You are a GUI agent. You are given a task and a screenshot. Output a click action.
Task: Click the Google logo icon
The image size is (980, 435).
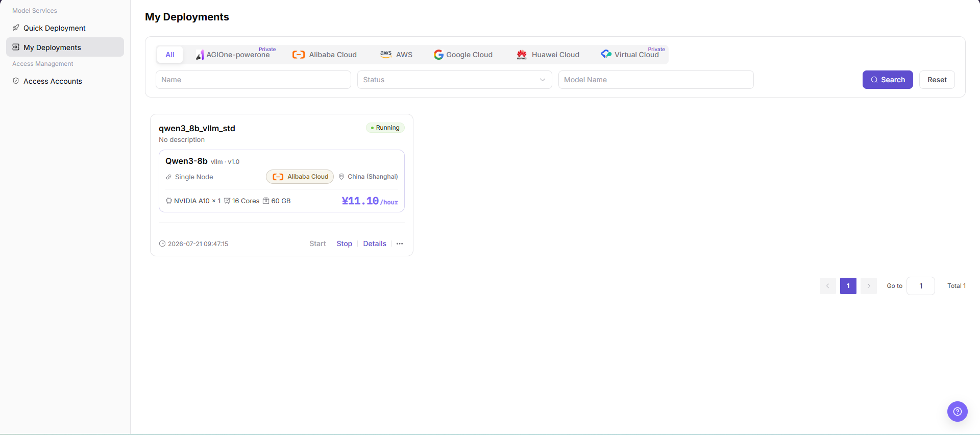(438, 55)
